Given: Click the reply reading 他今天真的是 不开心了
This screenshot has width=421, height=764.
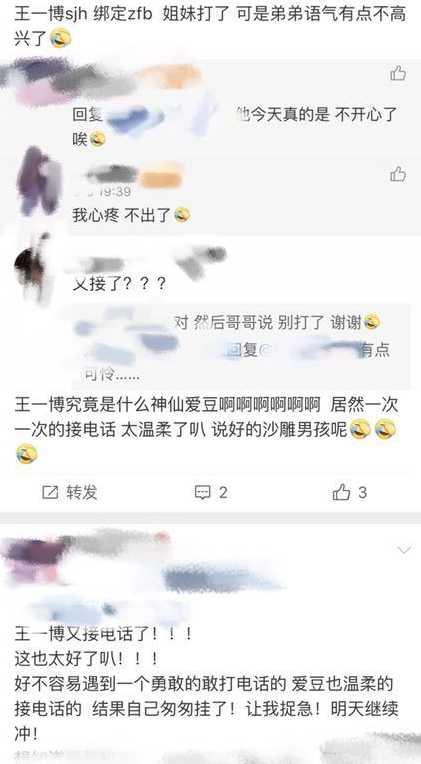Looking at the screenshot, I should click(x=319, y=115).
